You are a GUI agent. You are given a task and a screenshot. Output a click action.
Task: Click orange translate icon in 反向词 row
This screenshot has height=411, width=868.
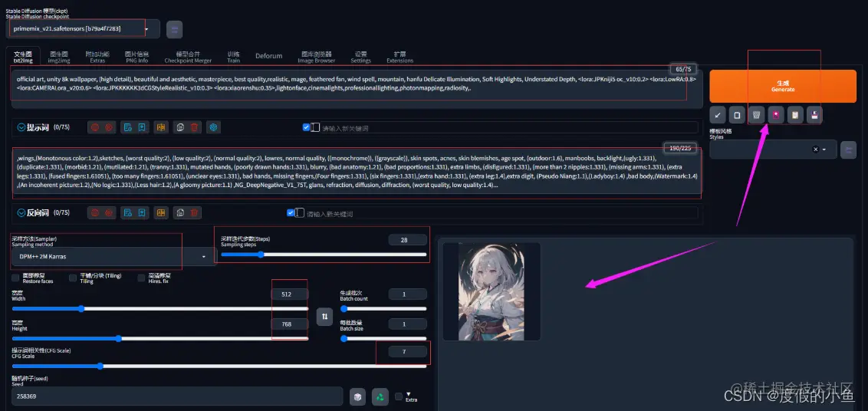point(161,212)
